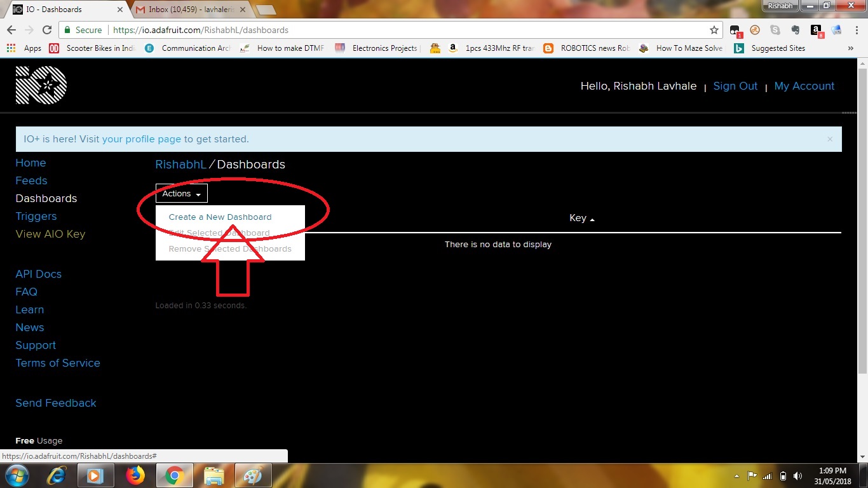
Task: Click the network signal icon in tray
Action: (x=768, y=476)
